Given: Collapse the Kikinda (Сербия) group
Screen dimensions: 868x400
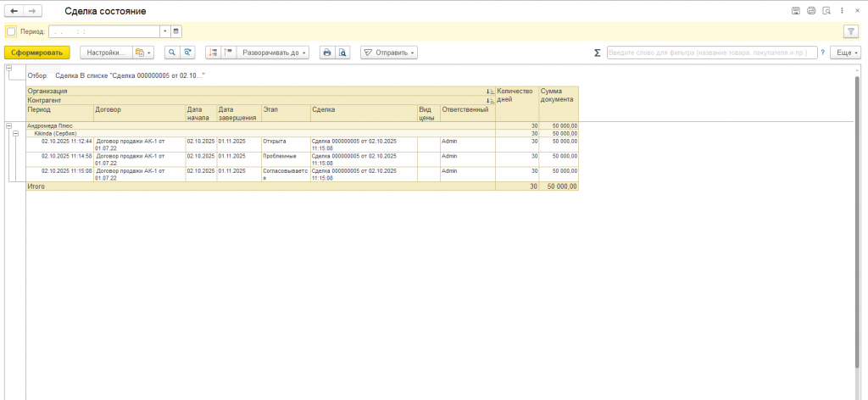Looking at the screenshot, I should [17, 133].
